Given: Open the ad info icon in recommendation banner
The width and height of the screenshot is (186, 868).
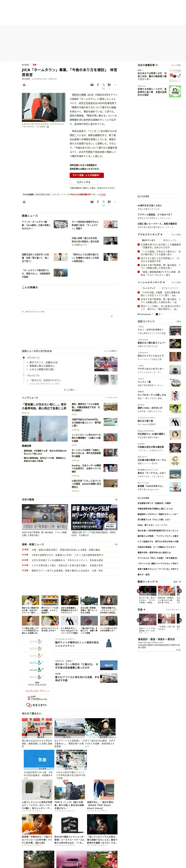Looking at the screenshot, I should pos(112,316).
